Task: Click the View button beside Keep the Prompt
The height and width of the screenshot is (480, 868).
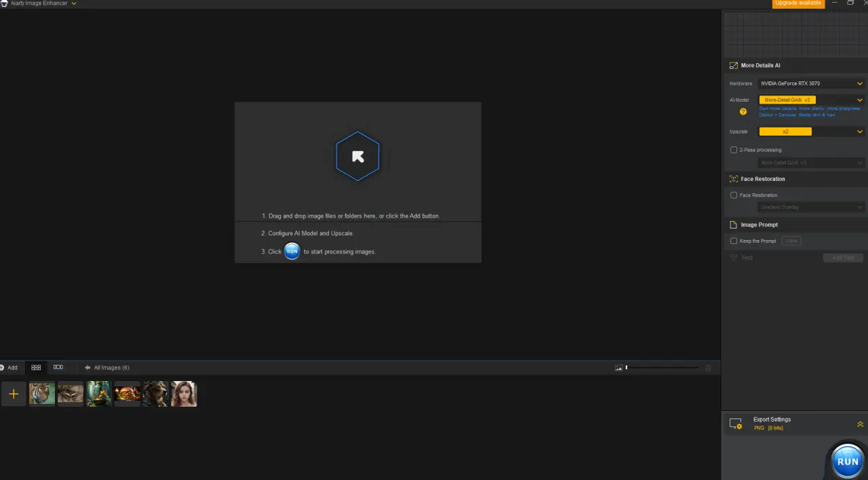Action: [x=791, y=241]
